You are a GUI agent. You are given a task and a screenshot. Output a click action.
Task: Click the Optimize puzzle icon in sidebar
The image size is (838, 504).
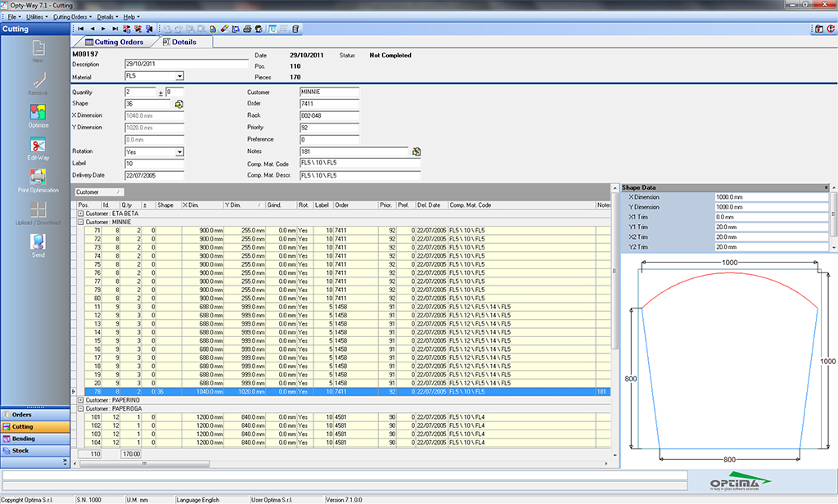[x=38, y=112]
